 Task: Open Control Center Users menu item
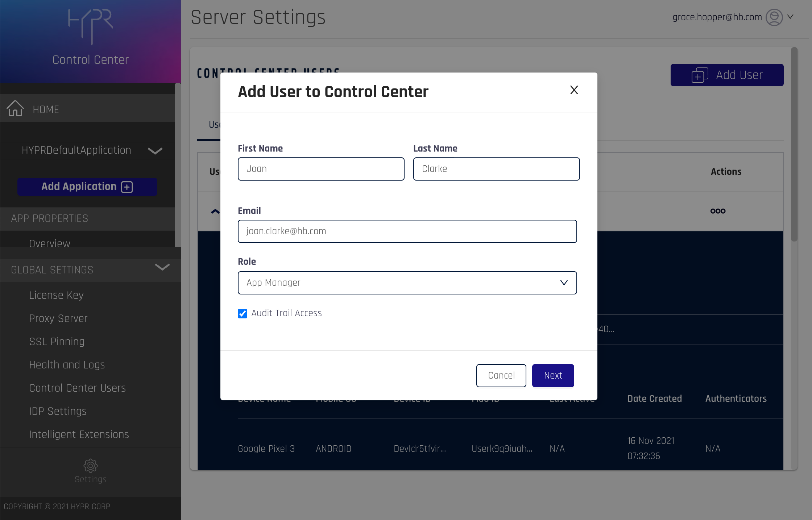pos(77,388)
